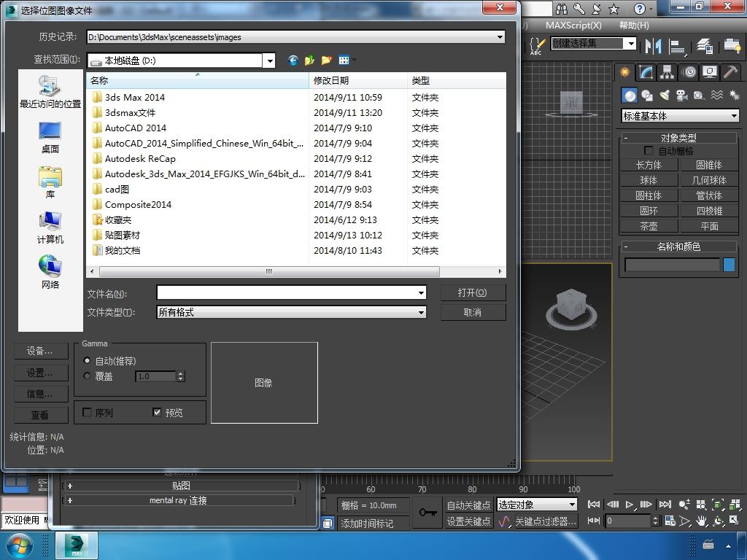Viewport: 747px width, 560px height.
Task: Select the Space Warps waves icon
Action: click(x=717, y=96)
